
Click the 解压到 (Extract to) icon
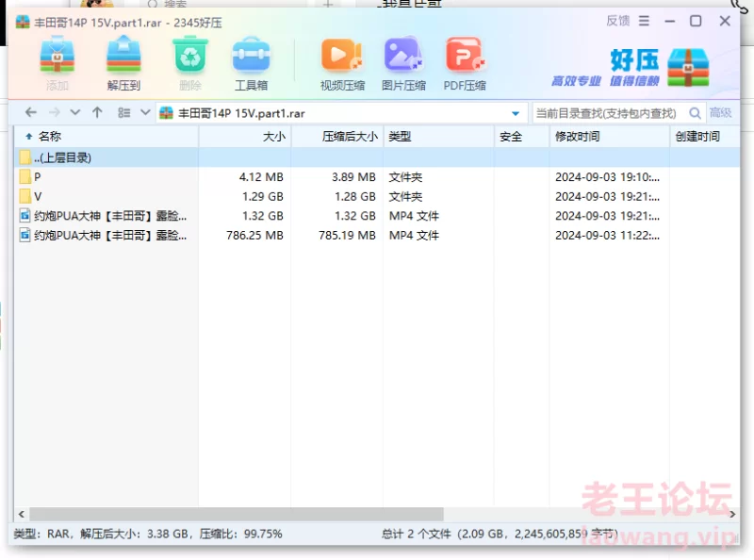tap(123, 63)
